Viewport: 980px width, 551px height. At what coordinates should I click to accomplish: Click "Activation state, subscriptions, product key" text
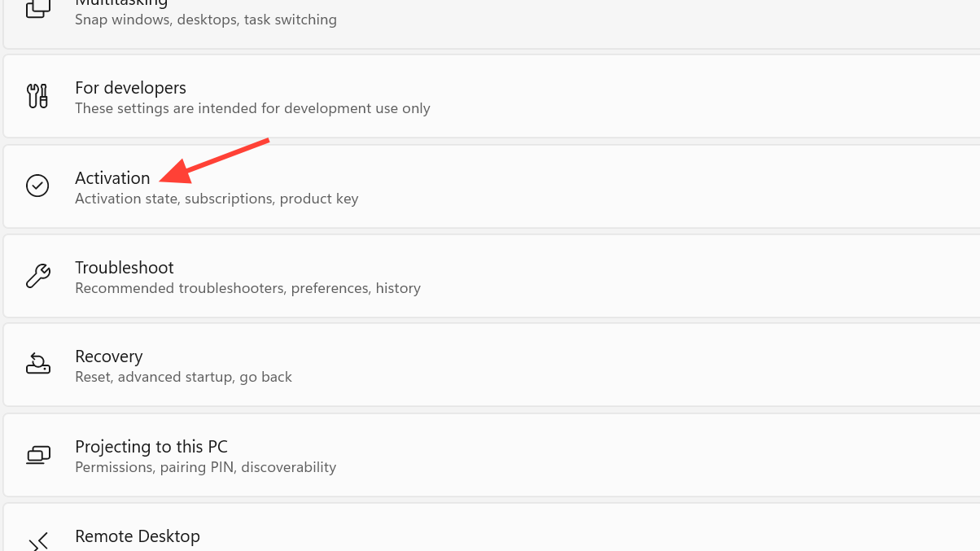click(217, 199)
